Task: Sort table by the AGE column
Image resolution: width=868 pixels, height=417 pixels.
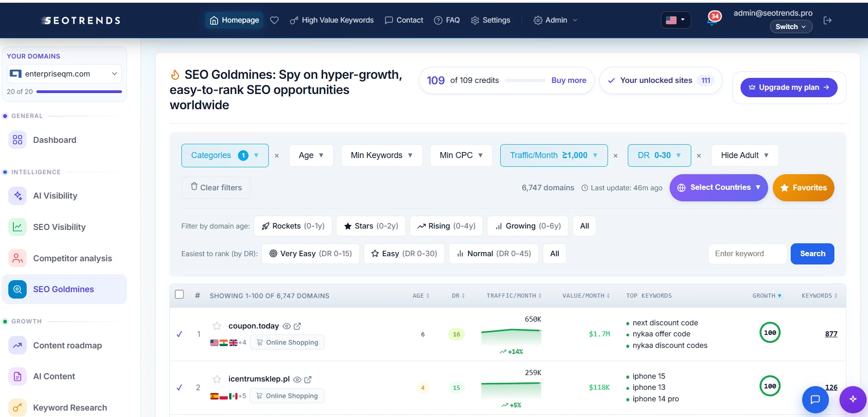Action: coord(421,296)
